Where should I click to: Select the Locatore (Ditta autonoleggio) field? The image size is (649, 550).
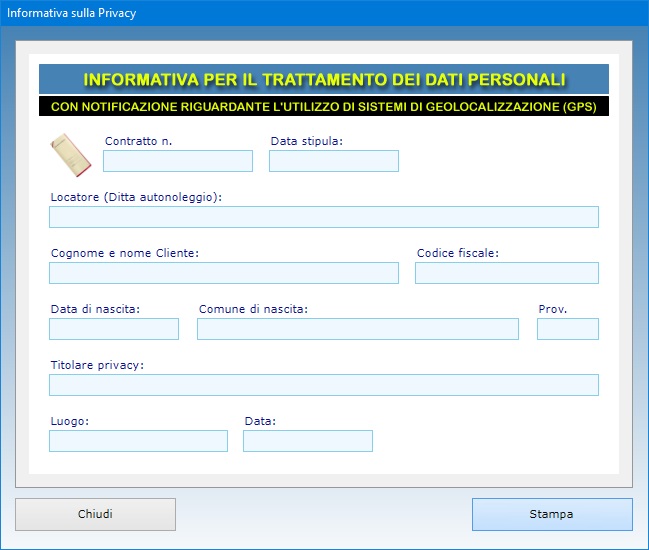323,217
